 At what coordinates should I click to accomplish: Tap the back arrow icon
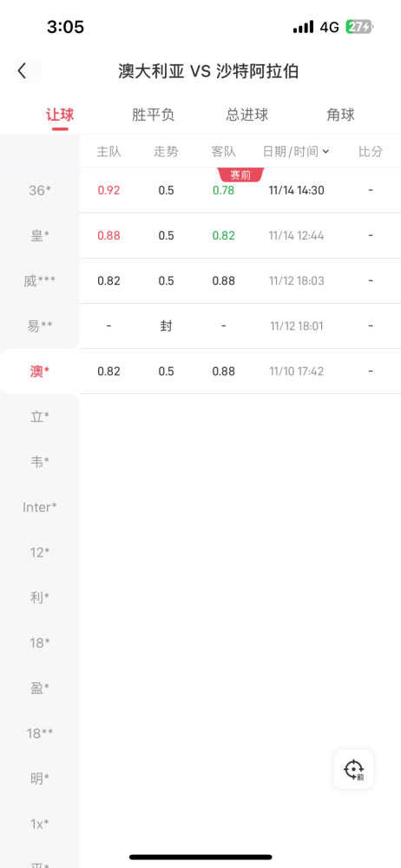click(x=23, y=71)
